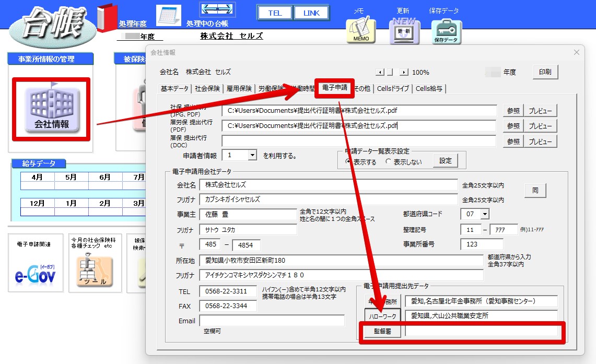Switch to the 雇用保険 tab
Screen dimensions: 596x364
[x=239, y=89]
